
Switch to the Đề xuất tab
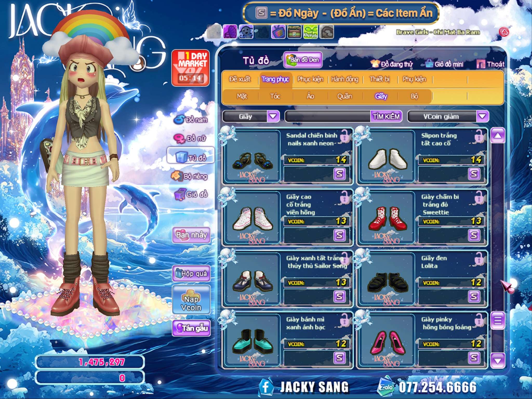click(x=240, y=79)
